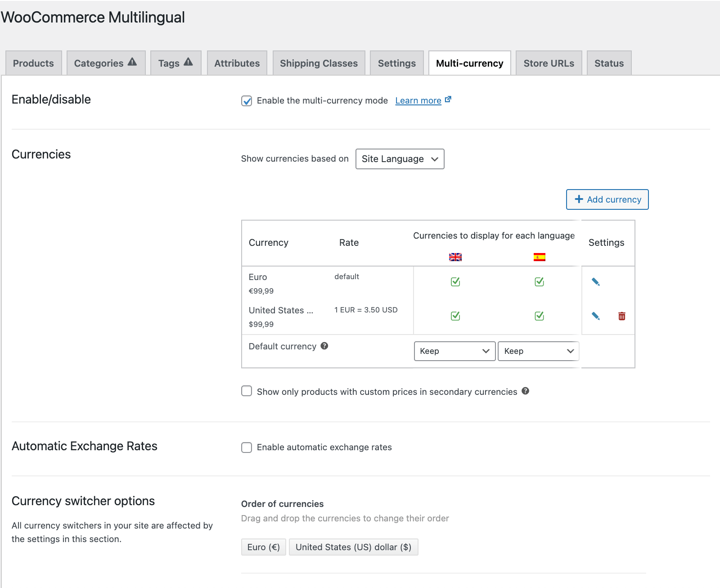Click the warning icon on Categories tab
720x588 pixels.
tap(132, 62)
